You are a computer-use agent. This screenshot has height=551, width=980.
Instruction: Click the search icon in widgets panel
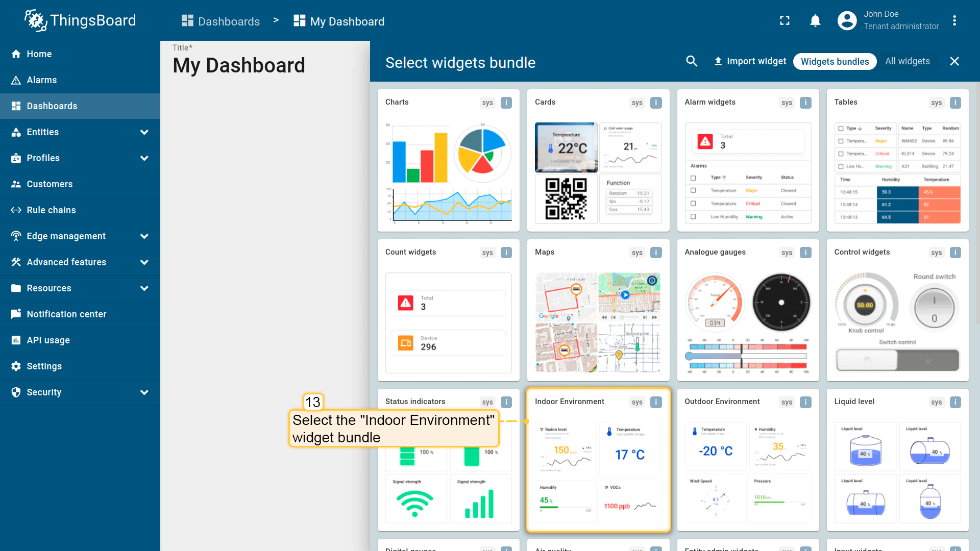point(692,61)
